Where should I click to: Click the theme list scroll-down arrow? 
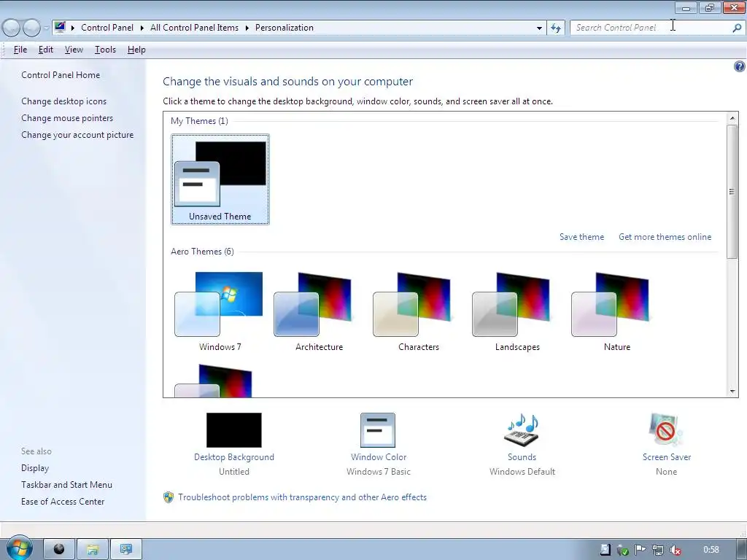[x=732, y=392]
